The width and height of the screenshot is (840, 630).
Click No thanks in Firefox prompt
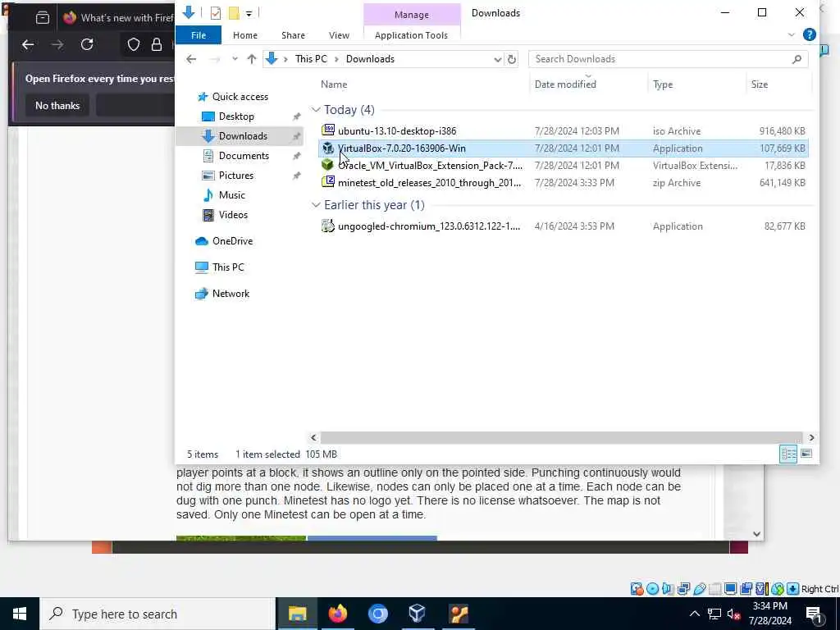(57, 106)
